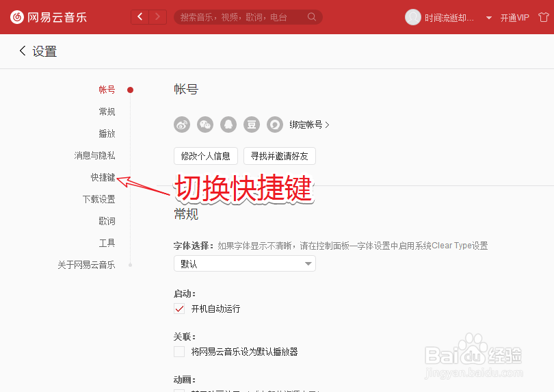Click the username 时间流逝却...
The width and height of the screenshot is (554, 392).
coord(449,18)
